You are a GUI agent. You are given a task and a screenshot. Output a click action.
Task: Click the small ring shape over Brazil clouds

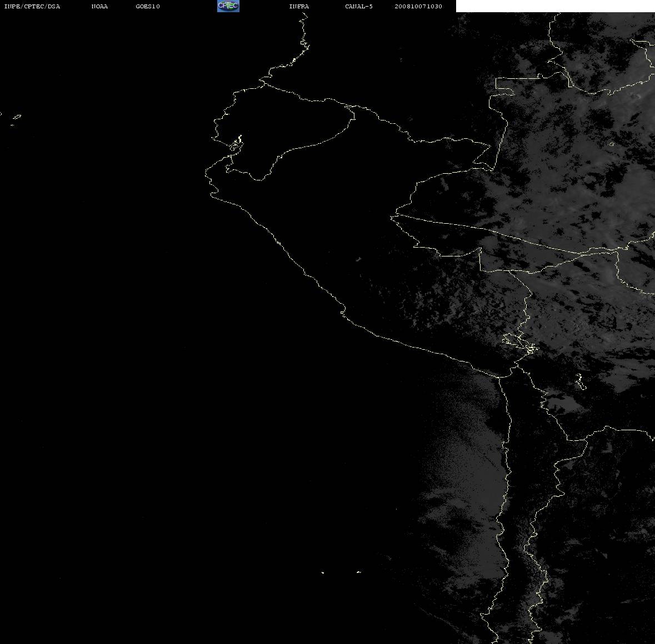[x=612, y=144]
